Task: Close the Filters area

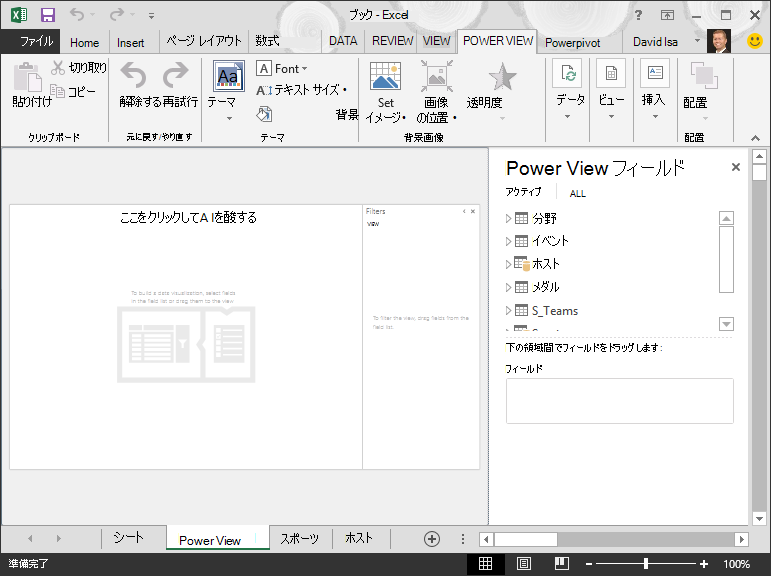Action: point(473,212)
